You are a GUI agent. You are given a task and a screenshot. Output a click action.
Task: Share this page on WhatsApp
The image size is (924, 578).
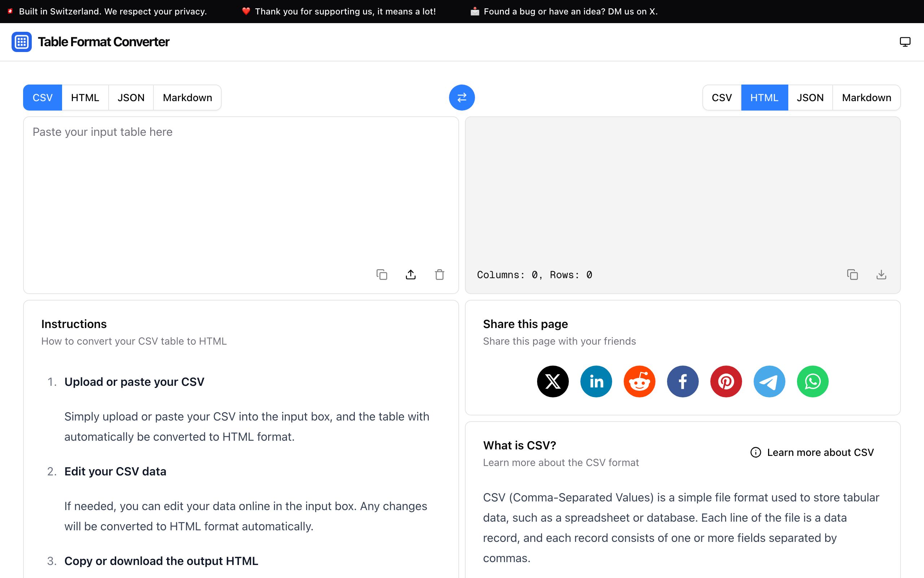click(812, 381)
